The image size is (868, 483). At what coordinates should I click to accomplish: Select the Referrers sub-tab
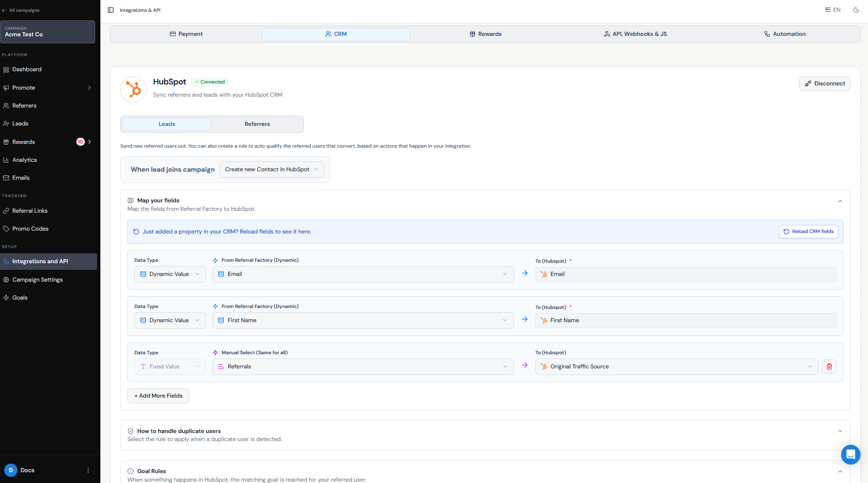click(257, 124)
